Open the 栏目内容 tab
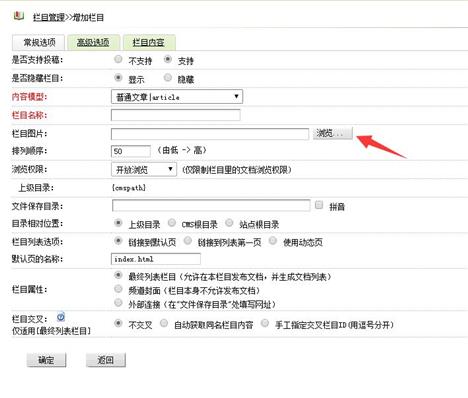This screenshot has height=398, width=468. click(149, 42)
